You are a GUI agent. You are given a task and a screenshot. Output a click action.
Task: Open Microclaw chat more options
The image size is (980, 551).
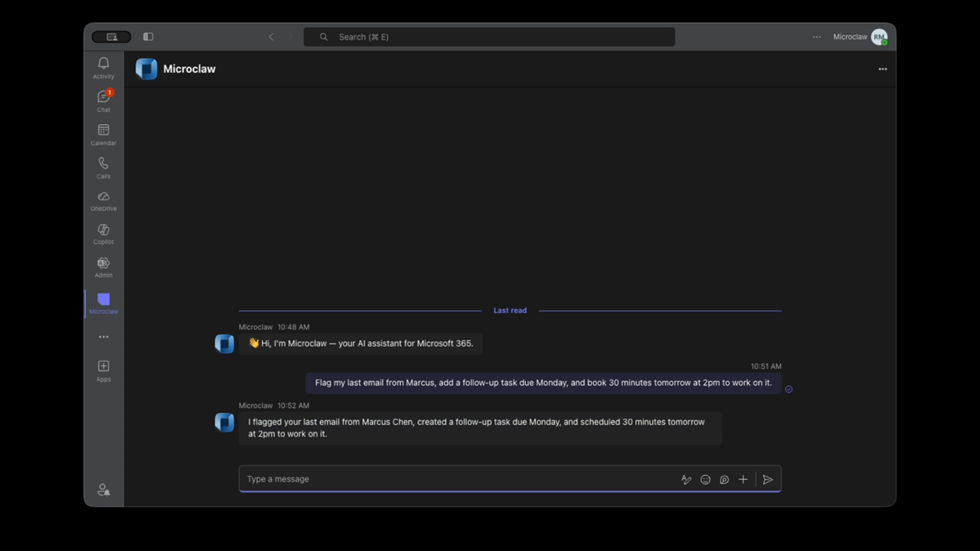[883, 69]
